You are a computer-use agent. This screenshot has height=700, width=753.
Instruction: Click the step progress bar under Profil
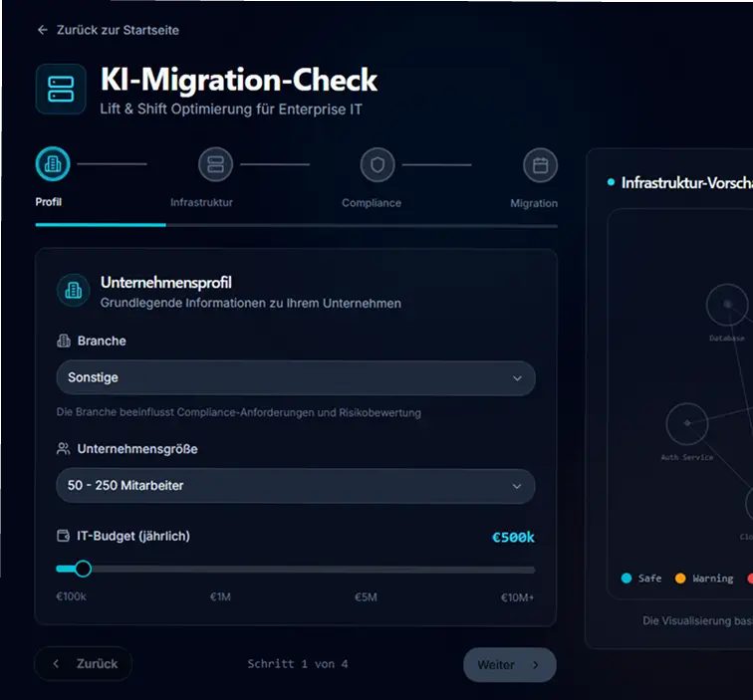click(x=296, y=225)
